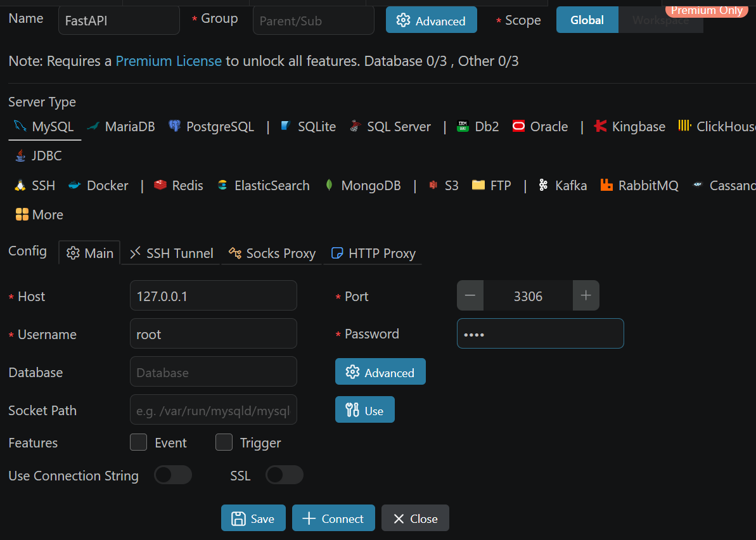Choose Docker connection type
756x540 pixels.
coord(98,186)
